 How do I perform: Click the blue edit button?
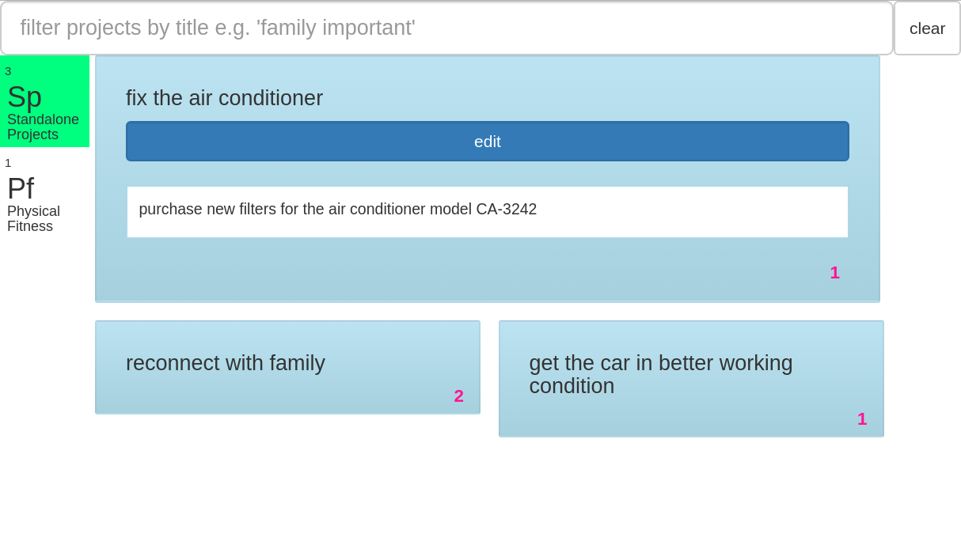click(x=488, y=142)
